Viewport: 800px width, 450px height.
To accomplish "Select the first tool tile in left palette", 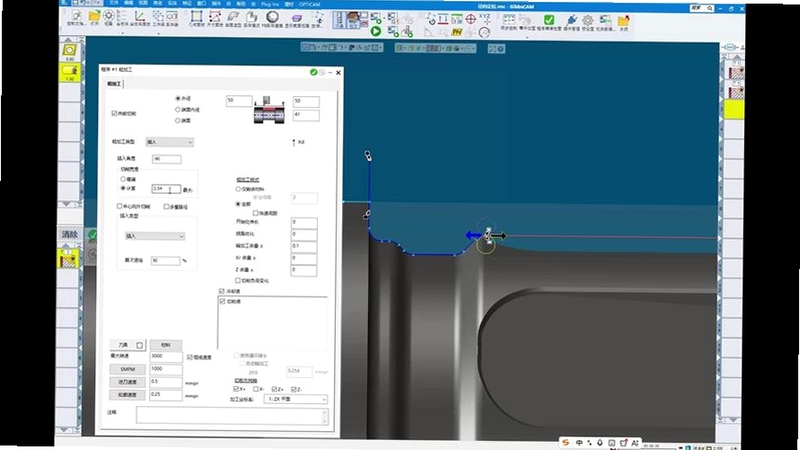I will point(69,50).
